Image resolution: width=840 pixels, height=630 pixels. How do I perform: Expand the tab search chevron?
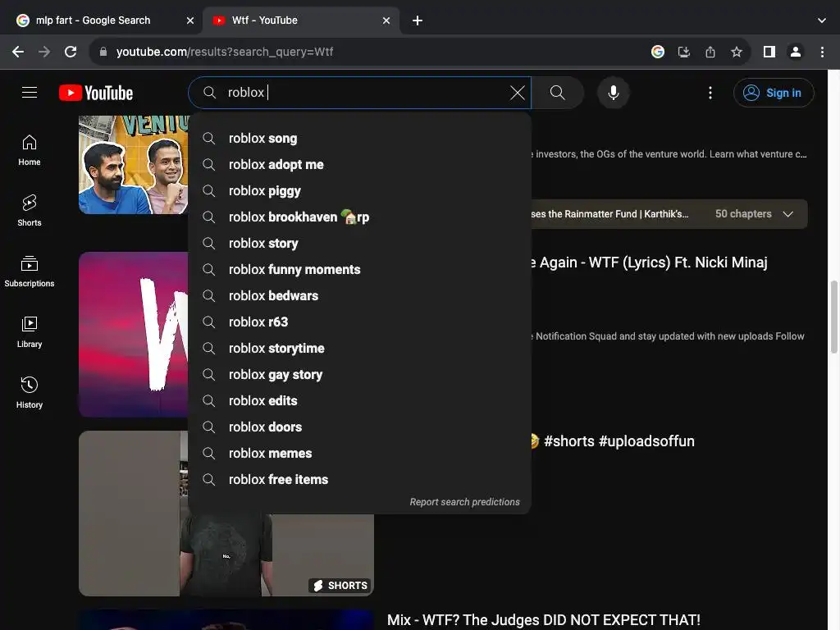click(822, 21)
